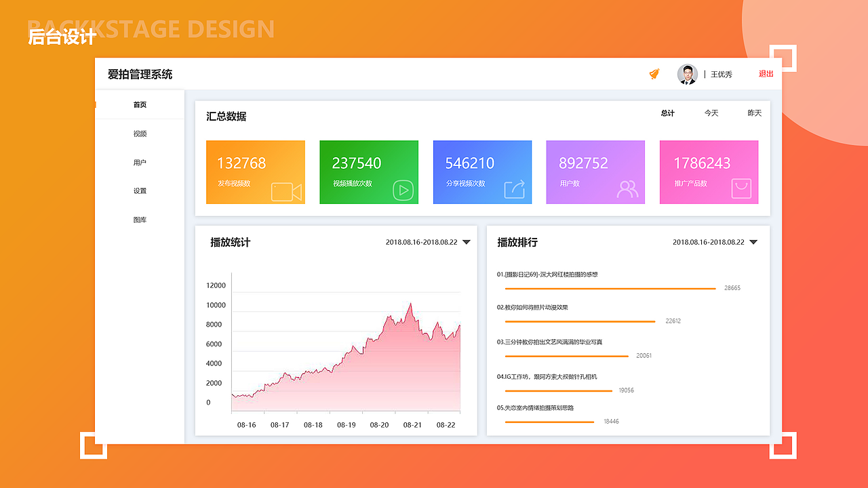Select 首页 in the sidebar
The width and height of the screenshot is (868, 488).
[140, 104]
